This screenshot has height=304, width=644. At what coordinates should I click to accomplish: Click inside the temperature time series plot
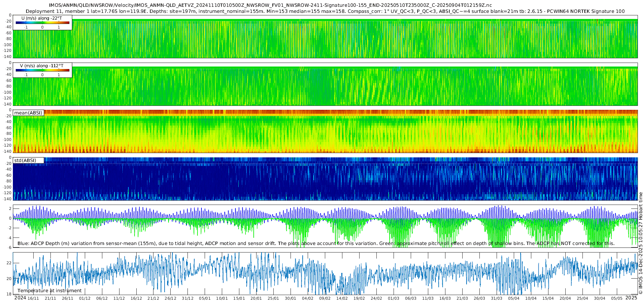click(x=325, y=273)
